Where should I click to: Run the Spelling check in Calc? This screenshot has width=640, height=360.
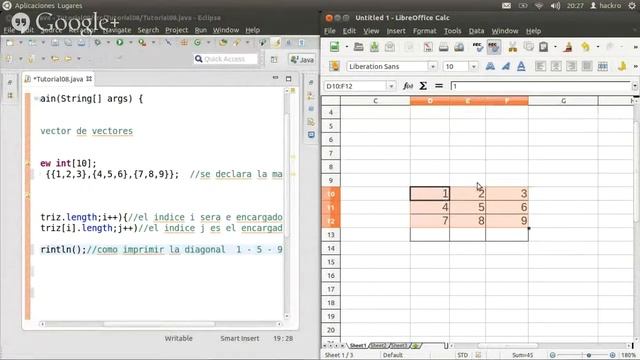(478, 47)
